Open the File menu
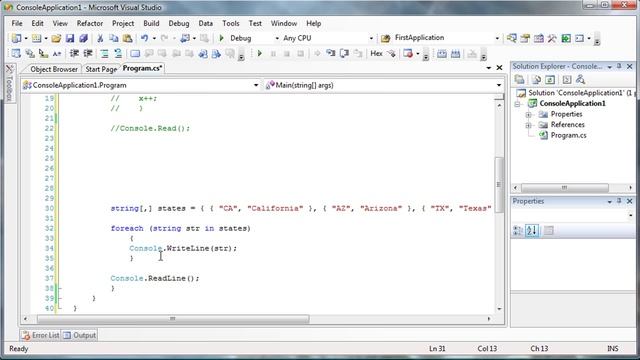 click(x=17, y=23)
